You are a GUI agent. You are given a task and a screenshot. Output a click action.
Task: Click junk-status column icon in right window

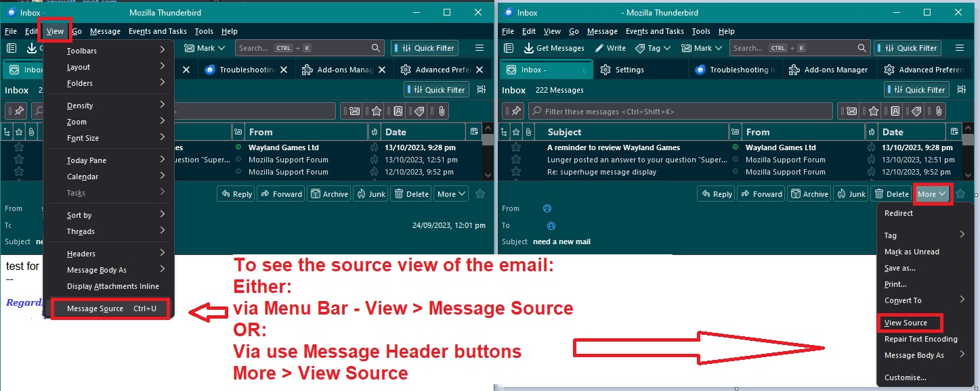pos(871,132)
